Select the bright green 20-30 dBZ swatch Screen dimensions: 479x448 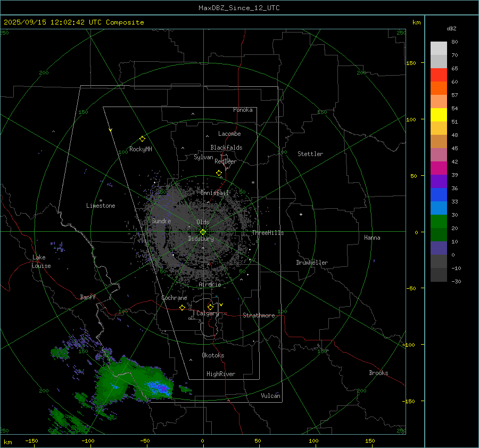tap(439, 222)
